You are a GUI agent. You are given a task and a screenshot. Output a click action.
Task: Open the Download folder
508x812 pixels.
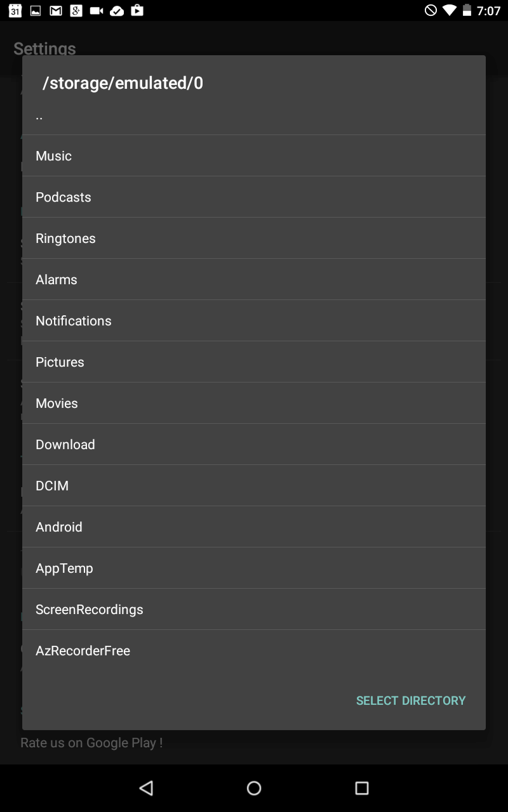254,444
